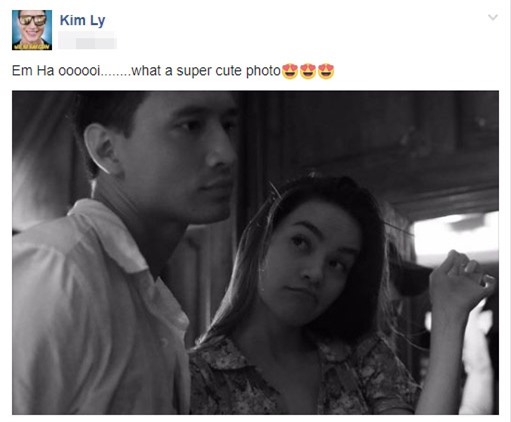Click the middle heart-eyes emoji
Image resolution: width=511 pixels, height=422 pixels.
click(x=308, y=71)
